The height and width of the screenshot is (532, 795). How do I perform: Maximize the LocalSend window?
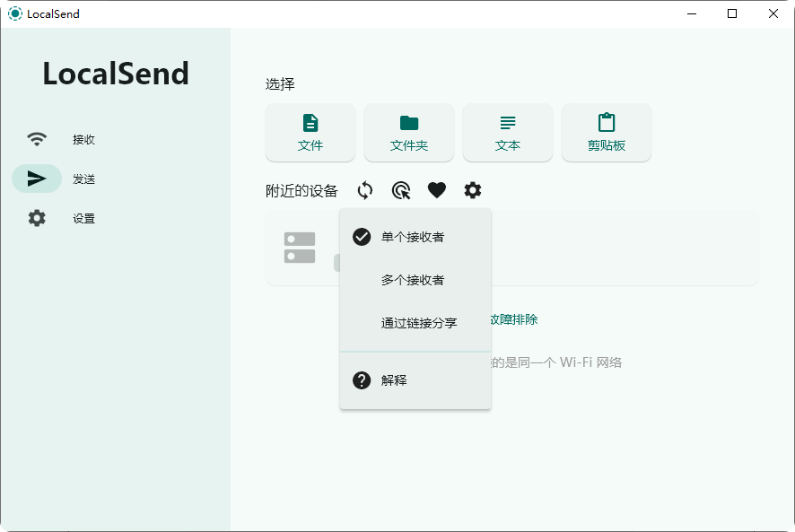click(x=732, y=13)
